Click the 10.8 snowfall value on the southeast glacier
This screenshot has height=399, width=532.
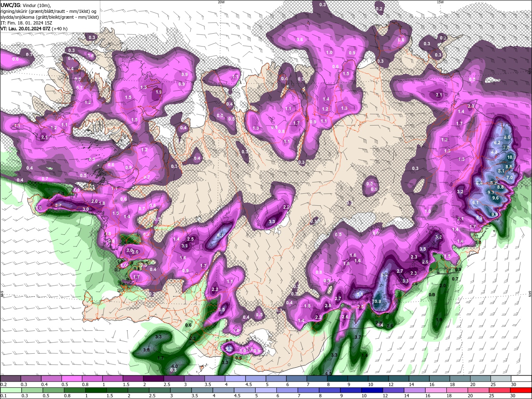coord(377,301)
